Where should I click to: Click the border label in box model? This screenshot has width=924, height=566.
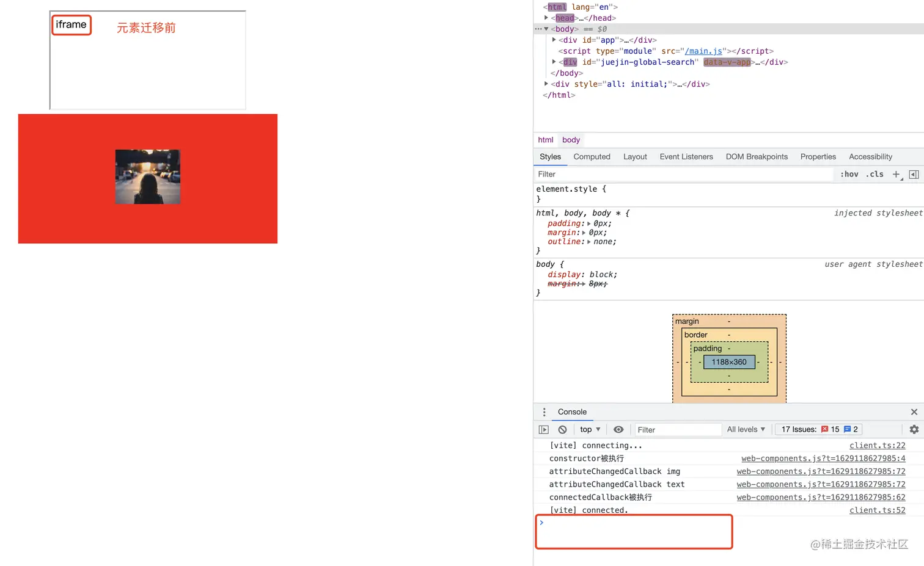(x=696, y=335)
